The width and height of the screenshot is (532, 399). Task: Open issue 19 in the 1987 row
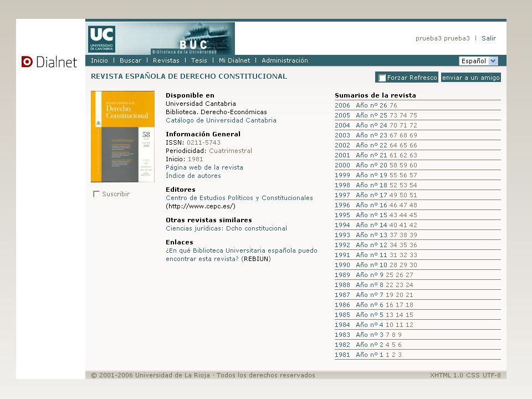point(389,295)
